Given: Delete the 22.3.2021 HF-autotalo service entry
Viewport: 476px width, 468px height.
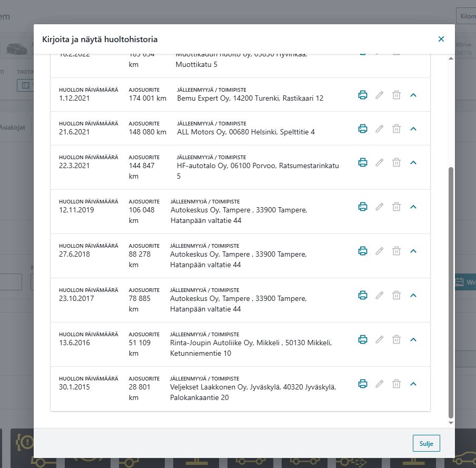Looking at the screenshot, I should click(x=396, y=162).
